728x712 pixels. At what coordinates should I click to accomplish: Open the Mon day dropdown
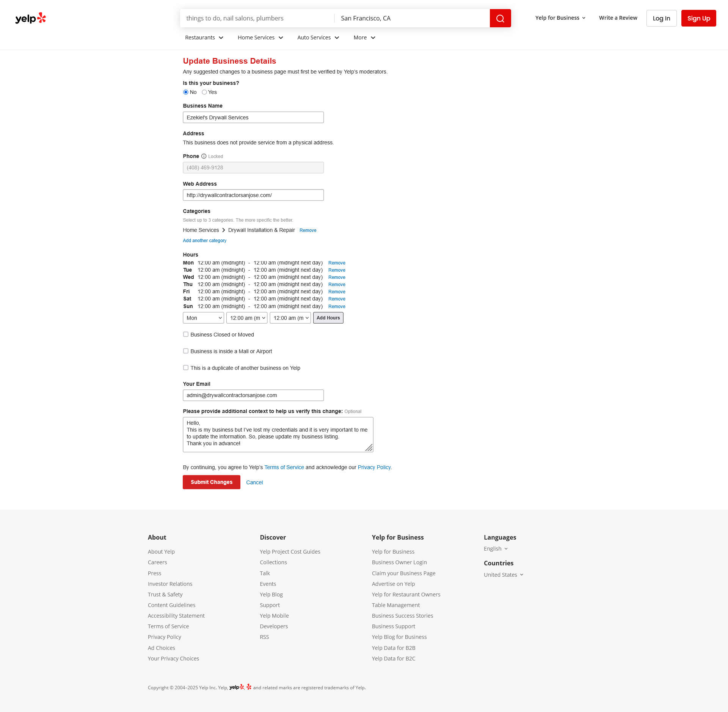(203, 318)
